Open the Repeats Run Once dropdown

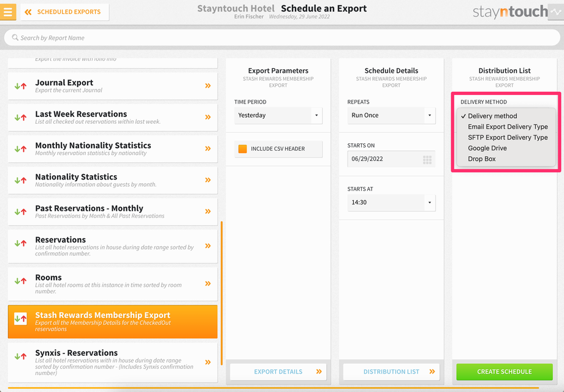(391, 115)
